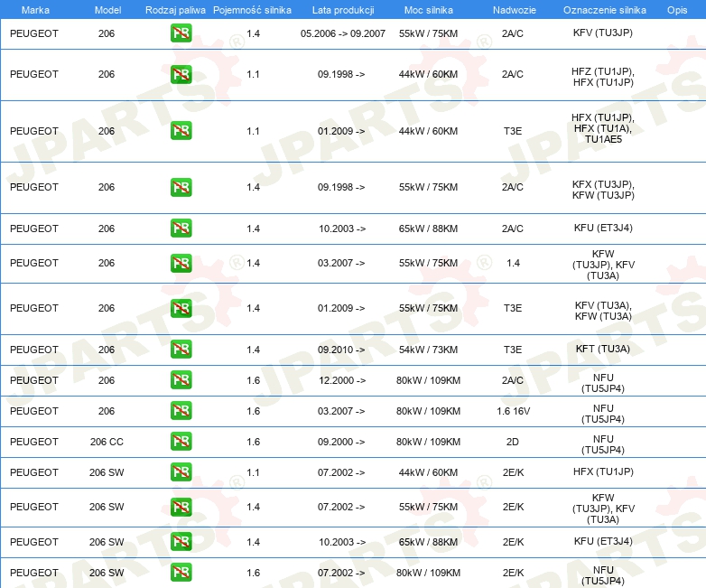
Task: Select the 206 CC model cell
Action: [107, 442]
